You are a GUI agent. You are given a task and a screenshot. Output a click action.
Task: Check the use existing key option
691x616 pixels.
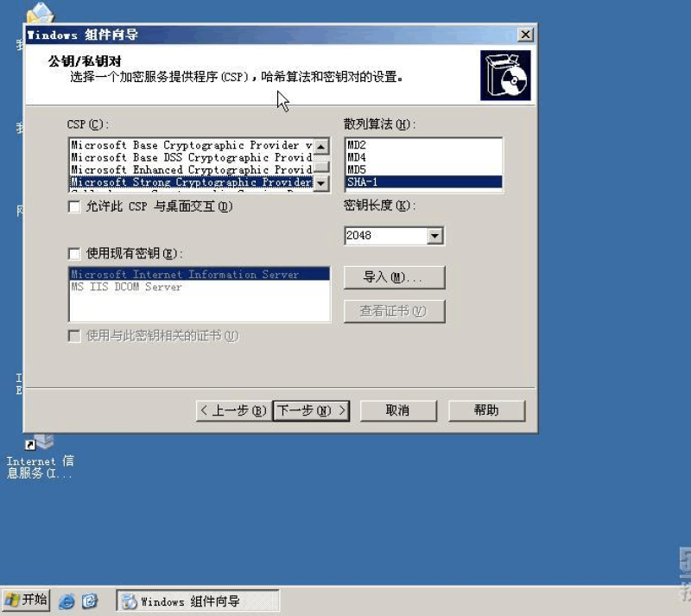click(74, 254)
